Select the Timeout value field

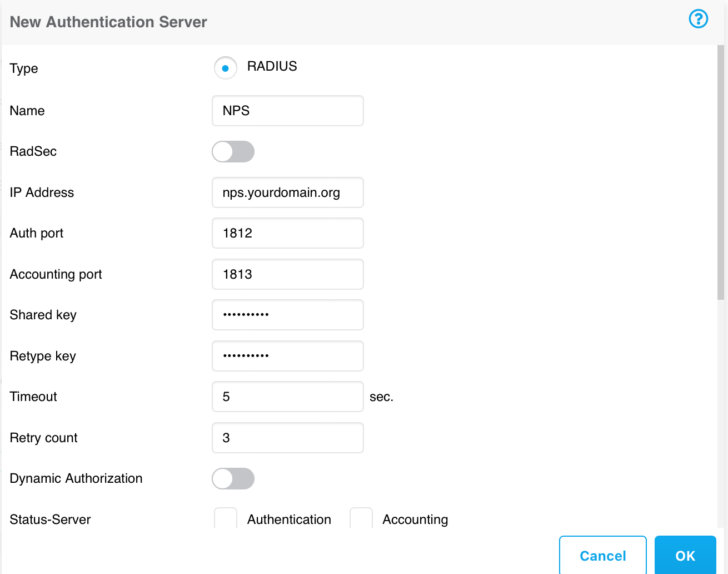pos(287,397)
